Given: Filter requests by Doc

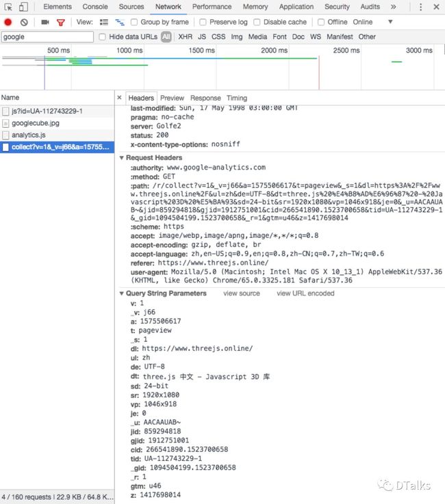Looking at the screenshot, I should pyautogui.click(x=298, y=37).
